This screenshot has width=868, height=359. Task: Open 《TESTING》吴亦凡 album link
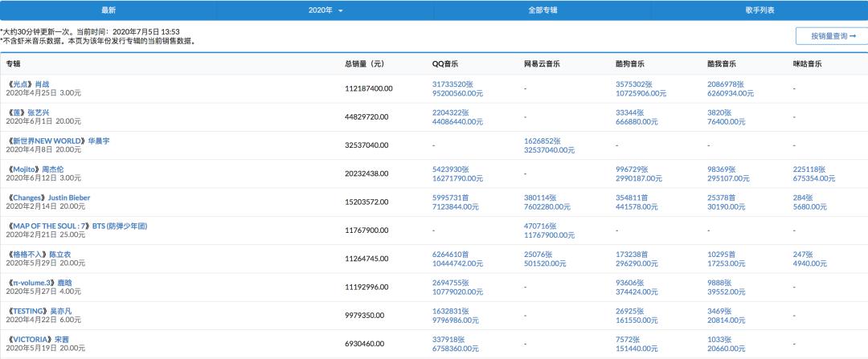[x=39, y=311]
